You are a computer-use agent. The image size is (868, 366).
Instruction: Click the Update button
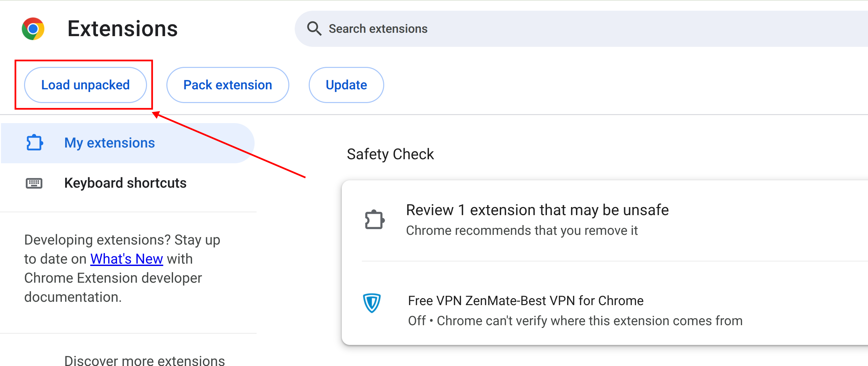[346, 85]
